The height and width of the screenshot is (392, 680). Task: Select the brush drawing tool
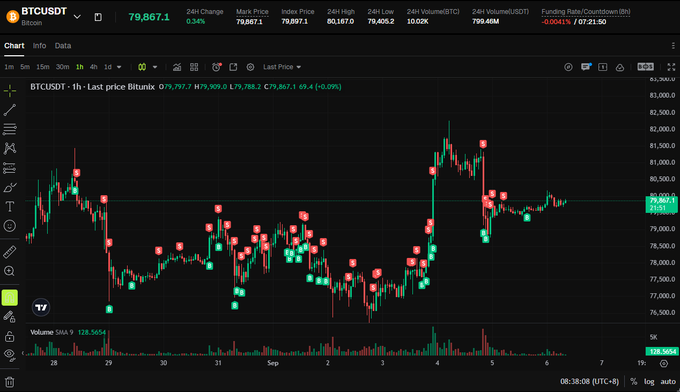click(10, 187)
